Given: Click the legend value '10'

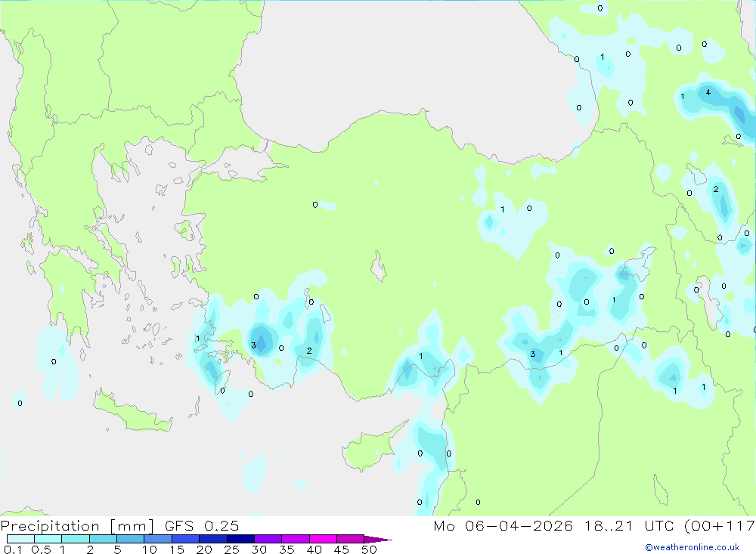Looking at the screenshot, I should click(x=150, y=549).
